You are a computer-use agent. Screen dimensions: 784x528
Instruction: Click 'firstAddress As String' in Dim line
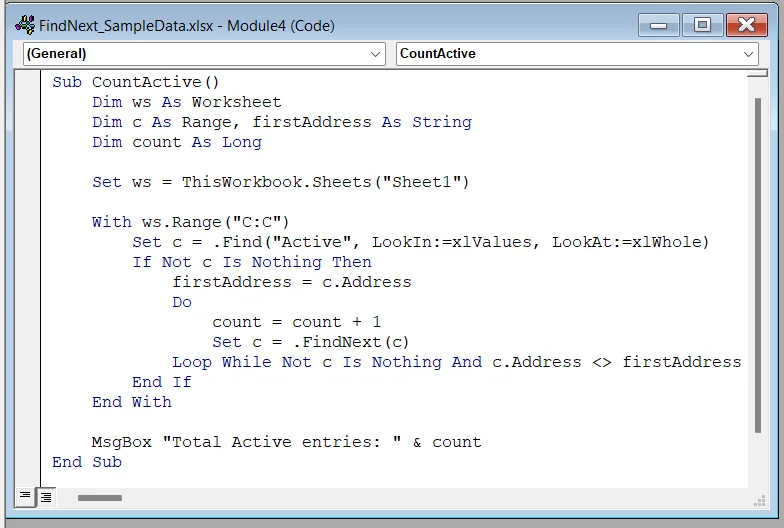(x=362, y=122)
